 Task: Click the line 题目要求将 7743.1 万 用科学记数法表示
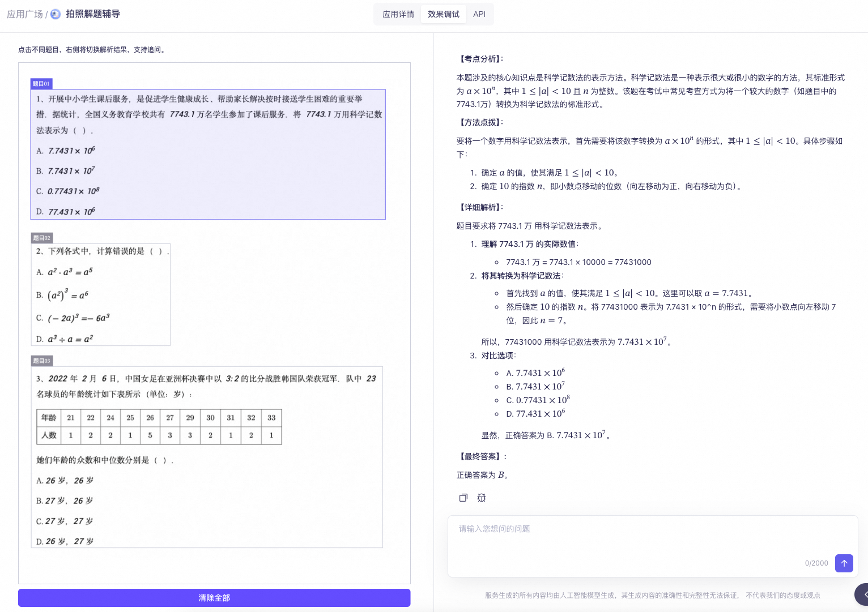pos(530,226)
